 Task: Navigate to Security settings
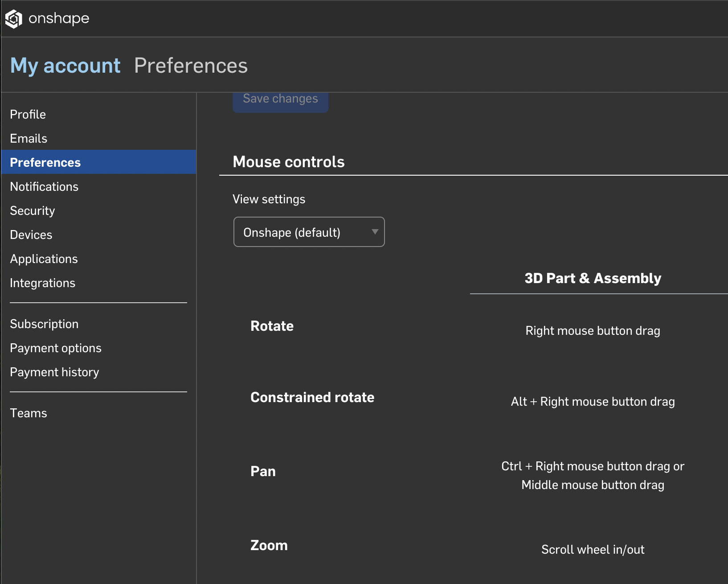(33, 211)
